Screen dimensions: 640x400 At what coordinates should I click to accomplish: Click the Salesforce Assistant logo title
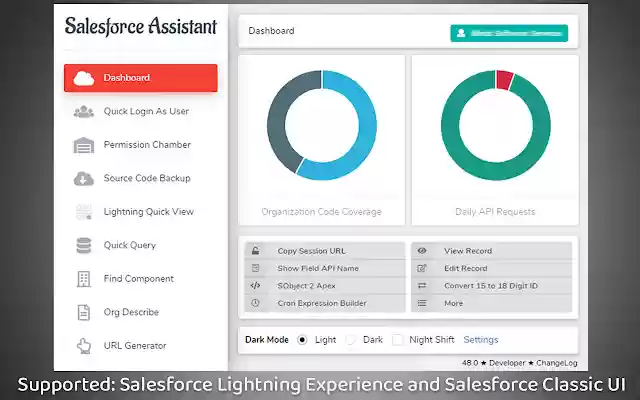point(141,26)
